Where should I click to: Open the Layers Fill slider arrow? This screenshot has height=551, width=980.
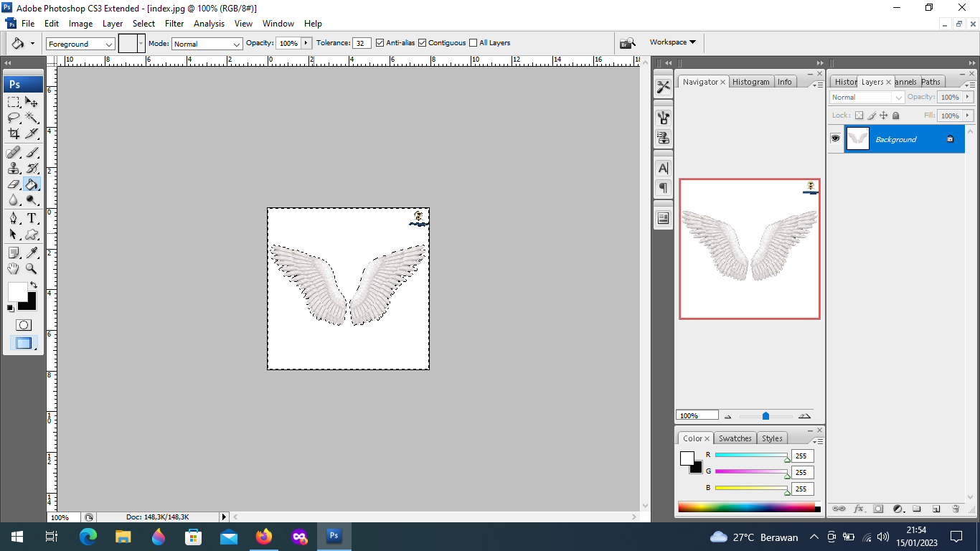pyautogui.click(x=968, y=116)
